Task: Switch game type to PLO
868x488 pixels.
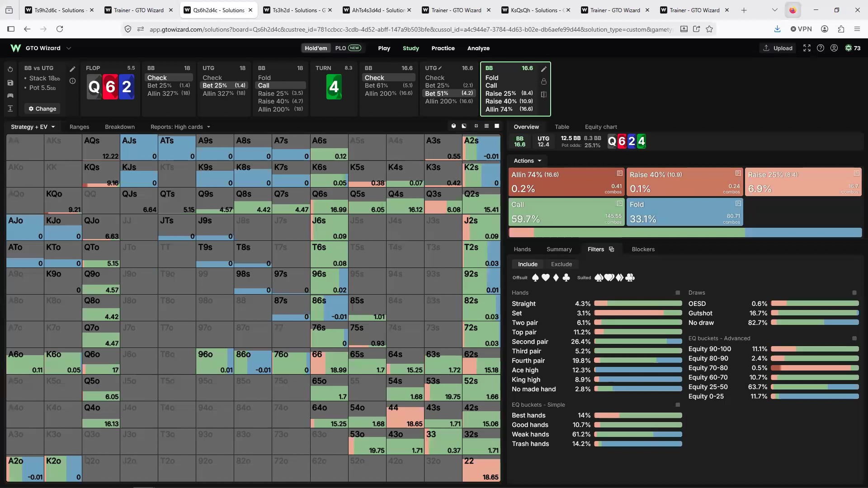Action: (348, 48)
